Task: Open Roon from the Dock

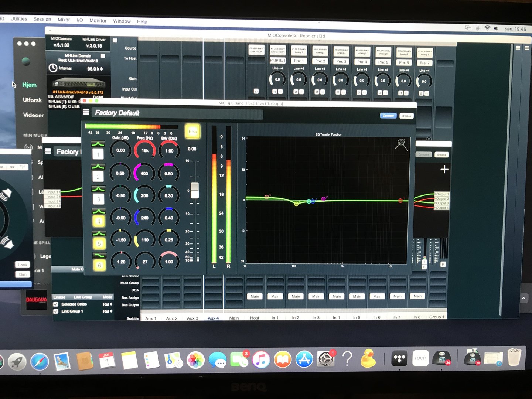Action: 420,358
